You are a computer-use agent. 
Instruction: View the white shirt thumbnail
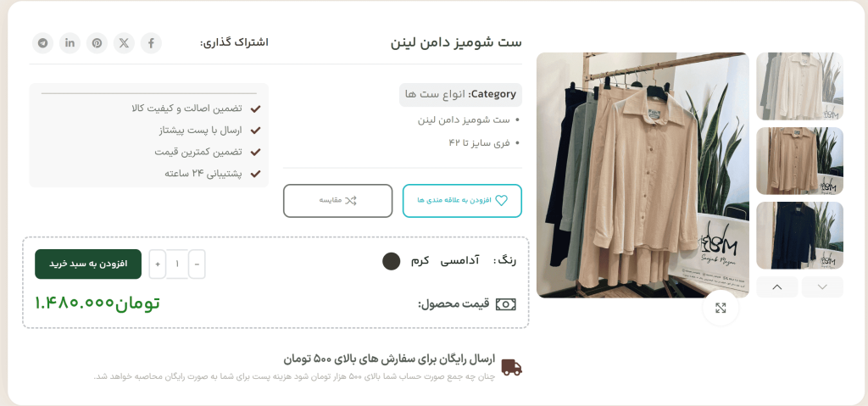(800, 86)
